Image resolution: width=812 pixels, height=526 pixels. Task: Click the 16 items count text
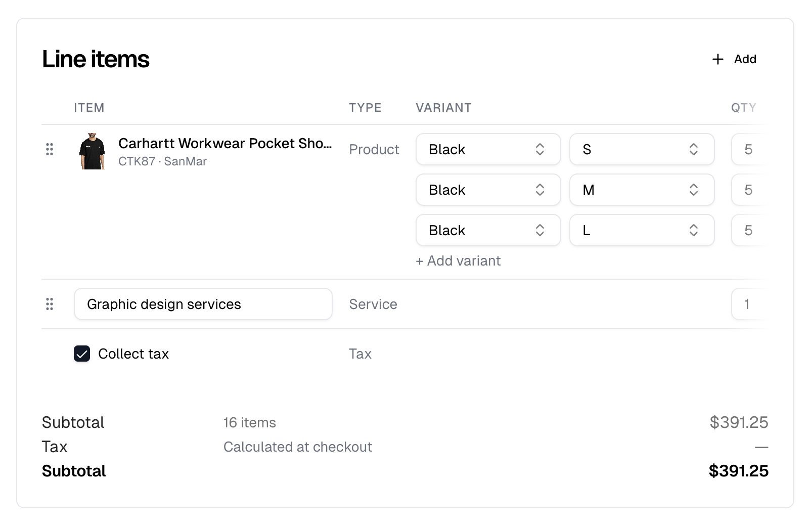tap(250, 422)
